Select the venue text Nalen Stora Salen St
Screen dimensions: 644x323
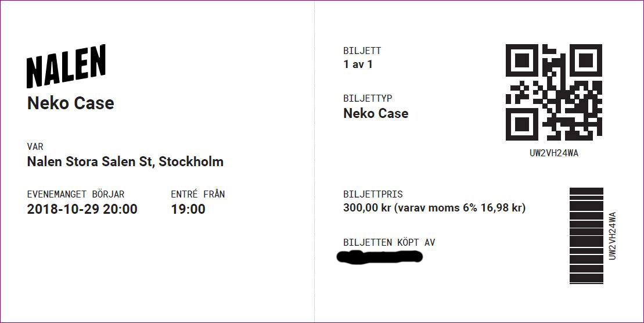coord(89,162)
